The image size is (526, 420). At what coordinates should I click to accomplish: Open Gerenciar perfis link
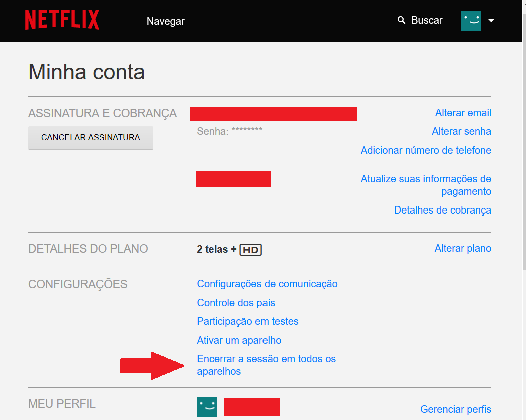click(456, 409)
